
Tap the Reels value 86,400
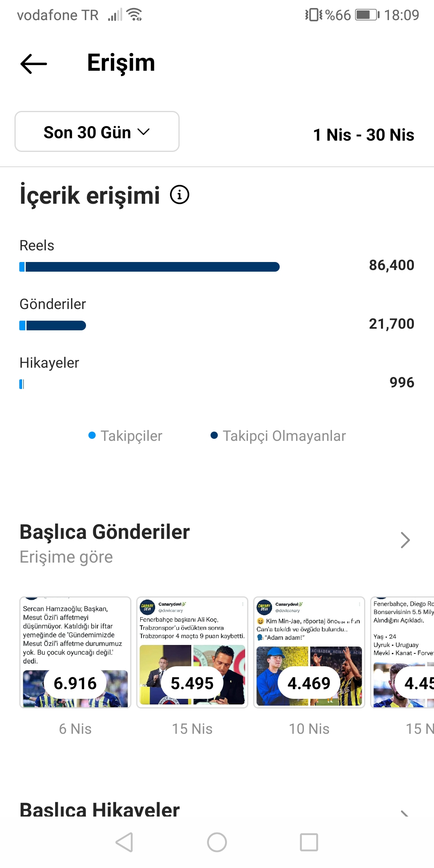(x=392, y=265)
